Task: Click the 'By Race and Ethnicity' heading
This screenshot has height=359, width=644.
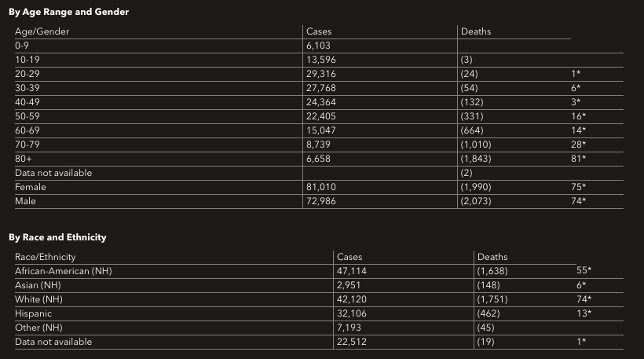Action: tap(57, 237)
